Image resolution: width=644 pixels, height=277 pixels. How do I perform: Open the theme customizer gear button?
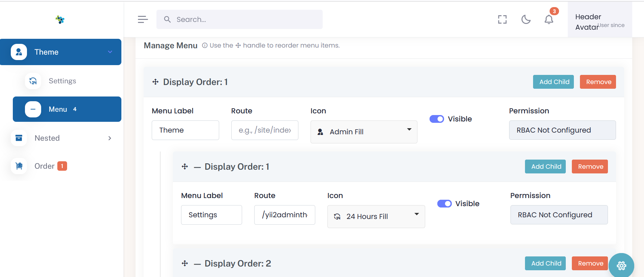(621, 266)
